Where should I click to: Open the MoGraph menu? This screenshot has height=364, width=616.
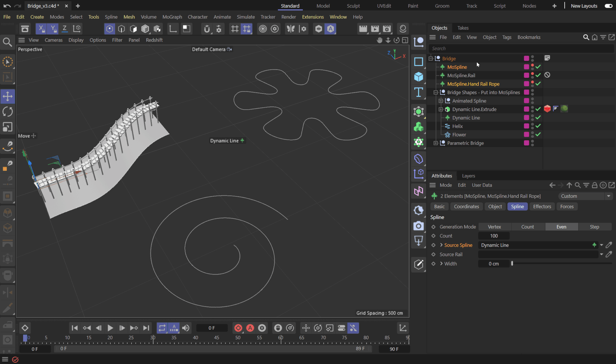coord(172,17)
